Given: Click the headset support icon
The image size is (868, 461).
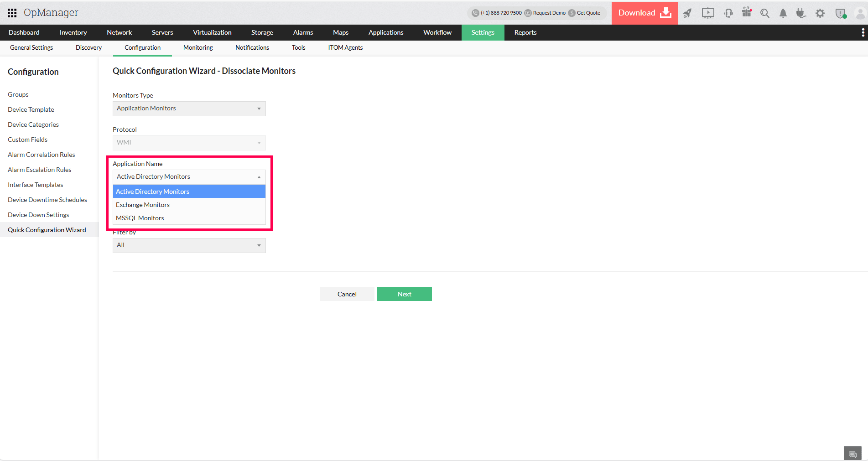Looking at the screenshot, I should 728,13.
